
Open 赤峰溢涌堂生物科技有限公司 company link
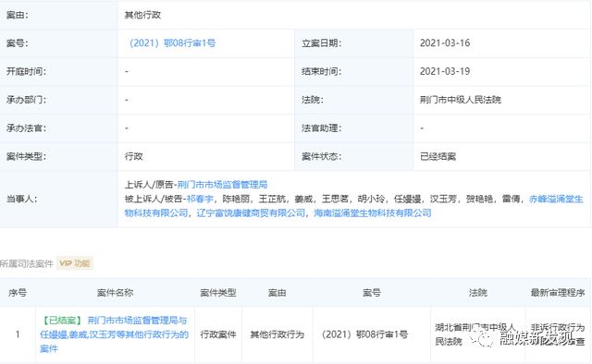click(x=353, y=206)
